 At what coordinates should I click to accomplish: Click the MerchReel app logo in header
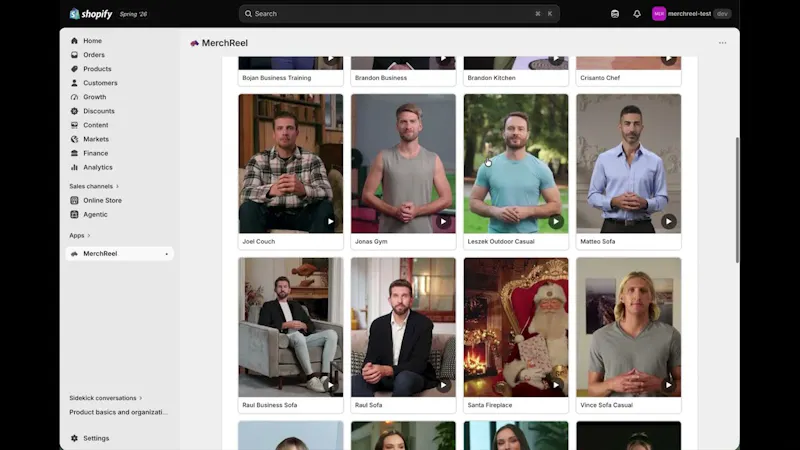point(194,43)
